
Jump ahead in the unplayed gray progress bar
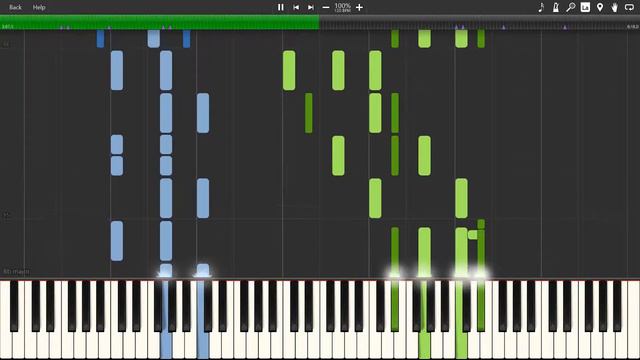pyautogui.click(x=480, y=22)
